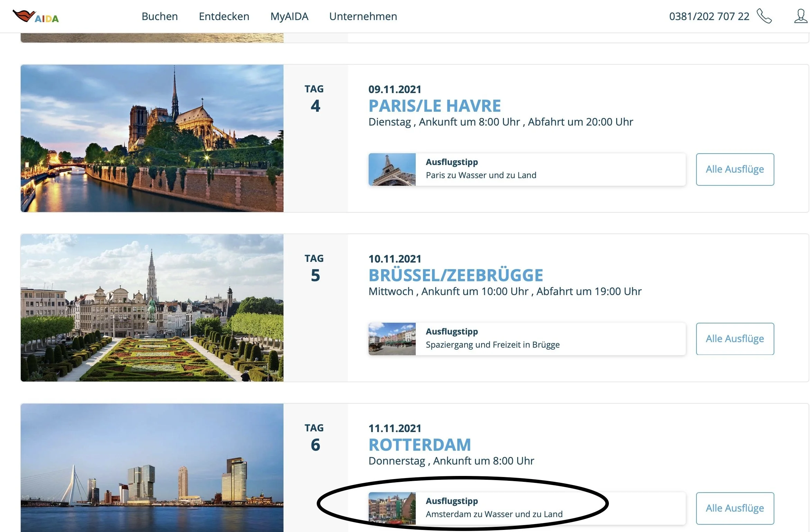
Task: Open the Entdecken menu
Action: click(224, 16)
